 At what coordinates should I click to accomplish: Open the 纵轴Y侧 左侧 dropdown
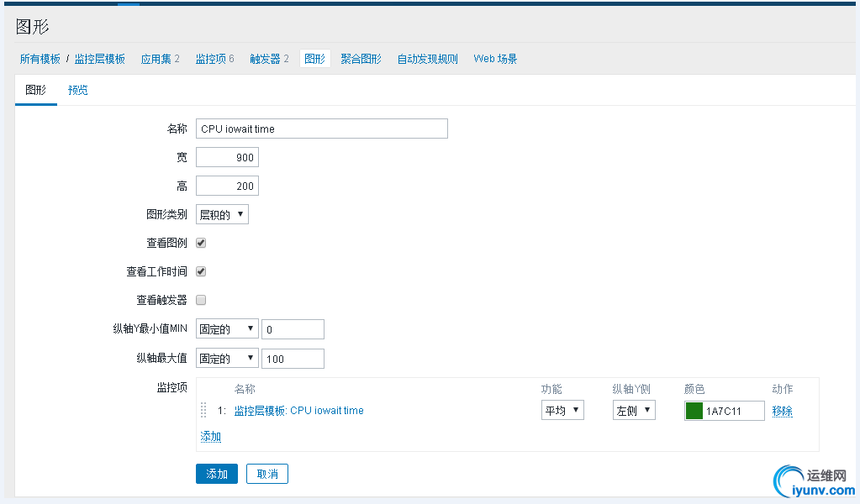coord(634,411)
